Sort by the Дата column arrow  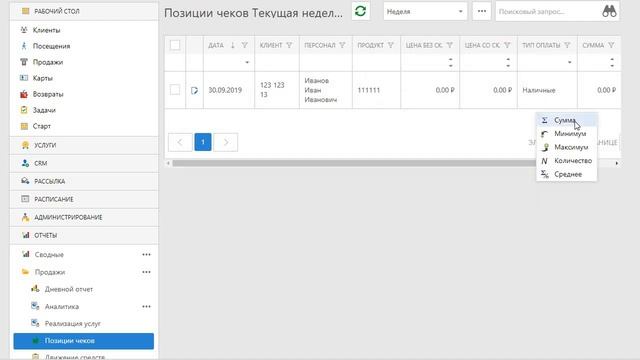[x=233, y=45]
